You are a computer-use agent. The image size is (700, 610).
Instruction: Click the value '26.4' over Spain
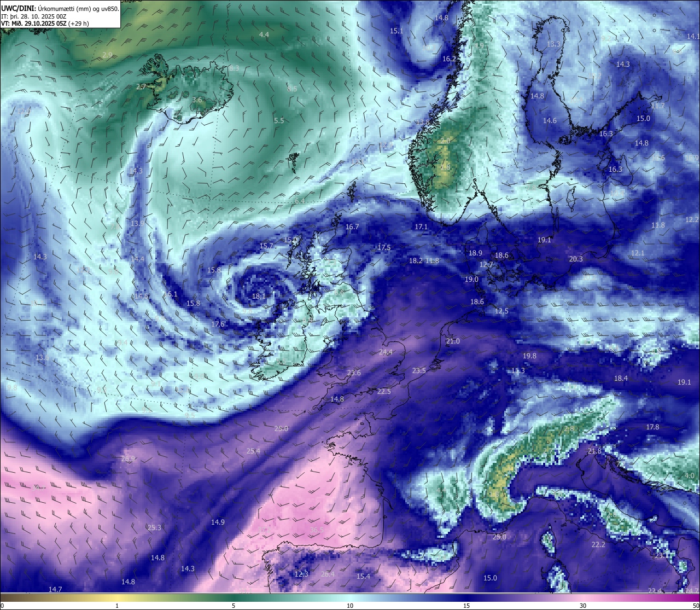(x=328, y=574)
